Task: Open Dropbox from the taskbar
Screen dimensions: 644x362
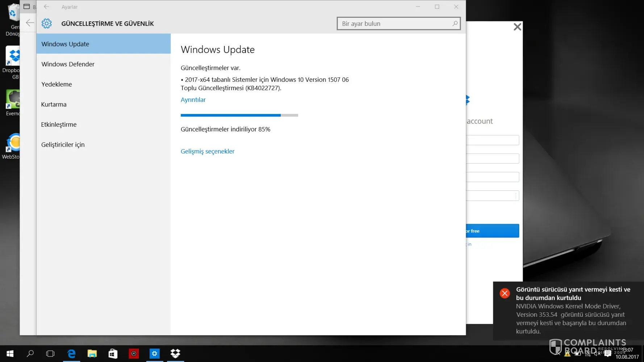Action: (x=175, y=354)
